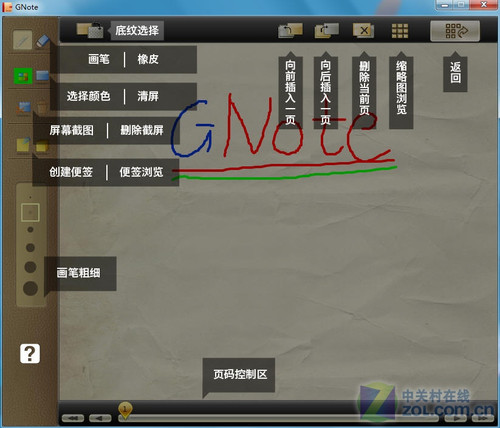500x428 pixels.
Task: Open the green color picker icon
Action: (23, 76)
